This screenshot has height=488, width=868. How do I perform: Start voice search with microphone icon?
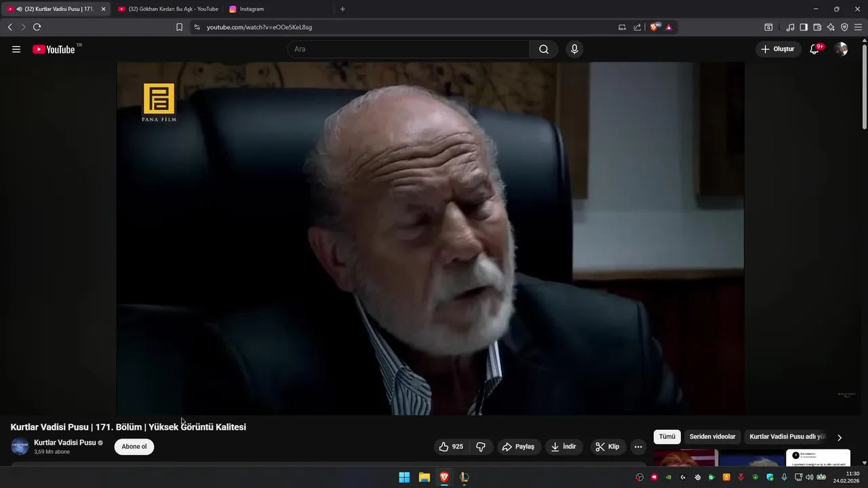click(574, 49)
